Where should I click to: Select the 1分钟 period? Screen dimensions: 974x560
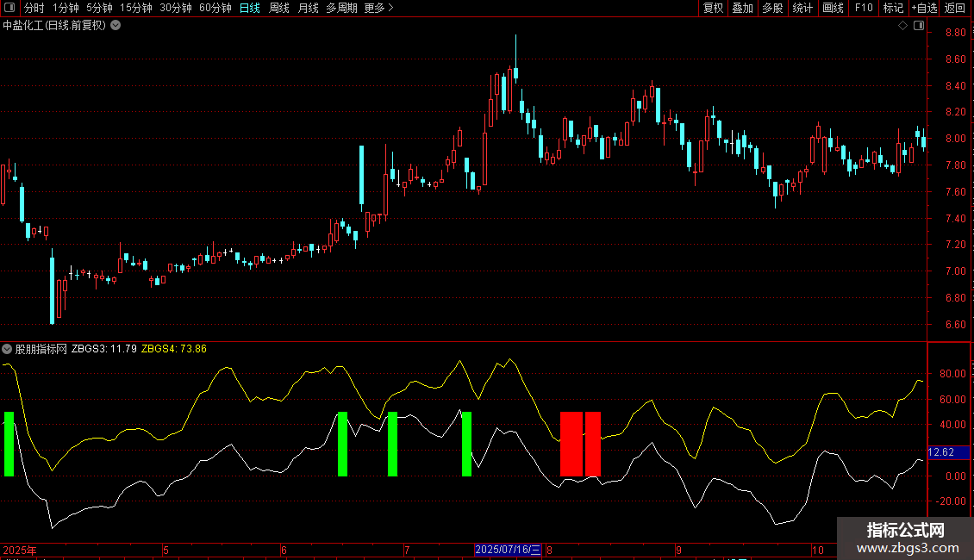[66, 8]
